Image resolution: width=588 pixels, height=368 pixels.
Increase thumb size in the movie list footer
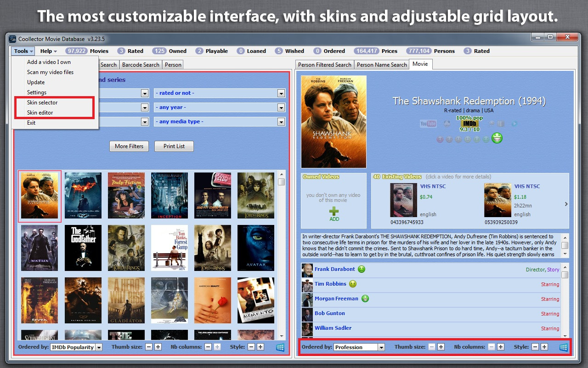[x=158, y=347]
